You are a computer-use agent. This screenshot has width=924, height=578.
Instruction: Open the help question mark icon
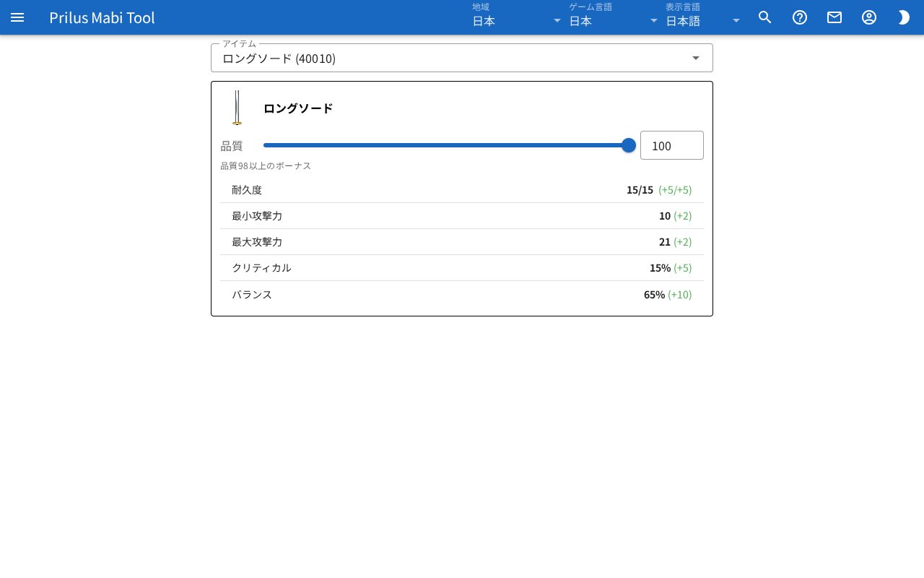[800, 17]
